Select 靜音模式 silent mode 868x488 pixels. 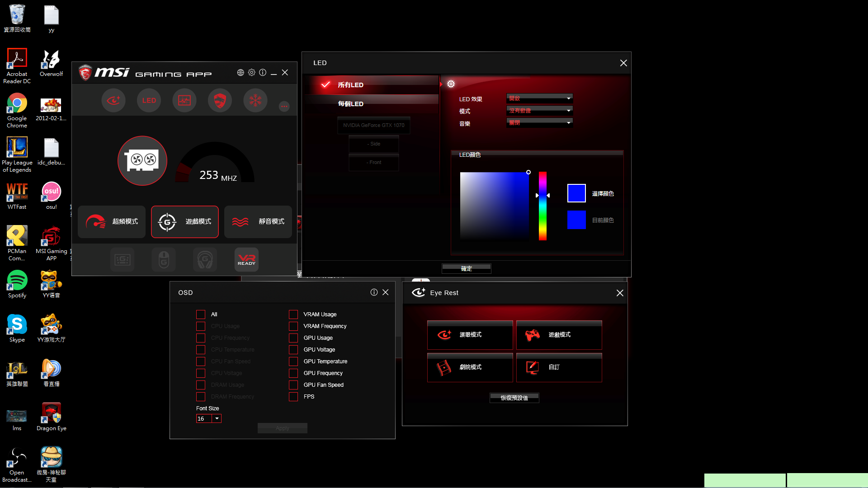[x=258, y=222]
